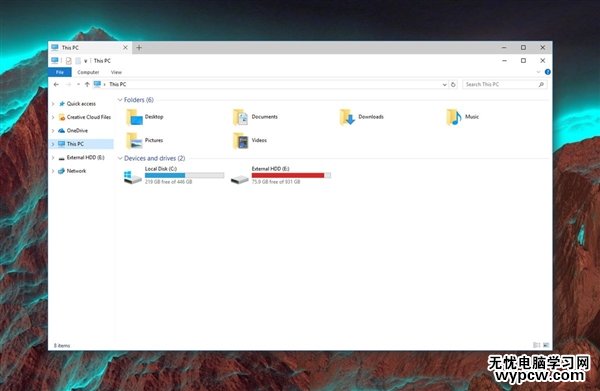The height and width of the screenshot is (391, 600).
Task: Click the Devices and drives (2) heading text
Action: click(154, 158)
